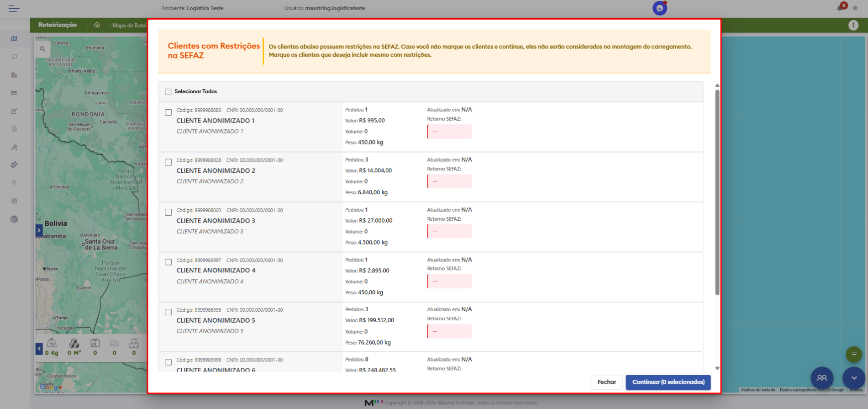Click the green filter floating button
Viewport: 868px width, 409px height.
(x=854, y=354)
